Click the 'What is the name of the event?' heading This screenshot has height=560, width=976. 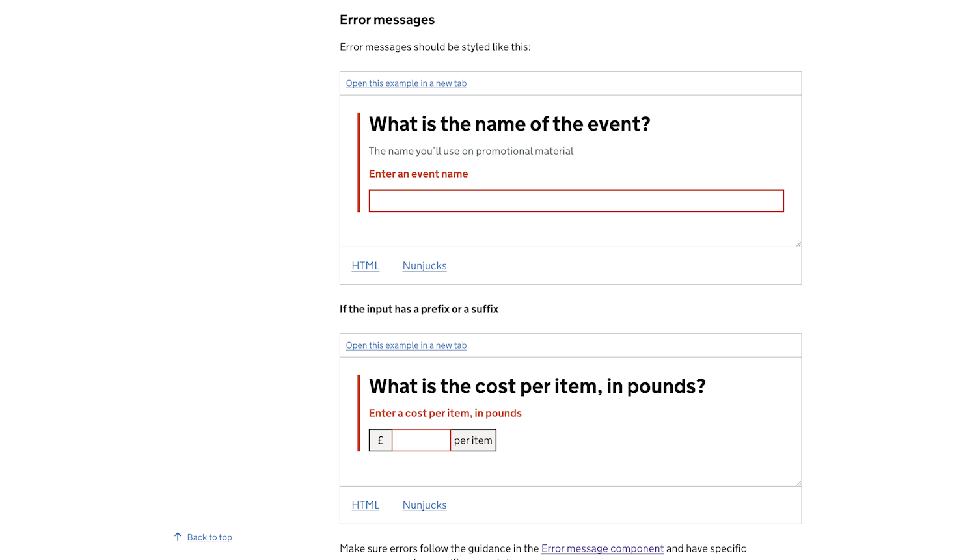509,124
